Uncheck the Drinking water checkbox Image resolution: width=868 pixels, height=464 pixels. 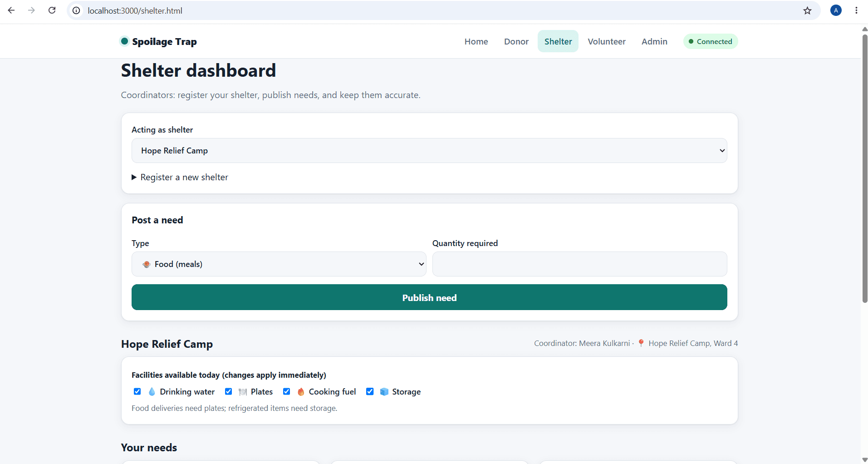click(137, 391)
